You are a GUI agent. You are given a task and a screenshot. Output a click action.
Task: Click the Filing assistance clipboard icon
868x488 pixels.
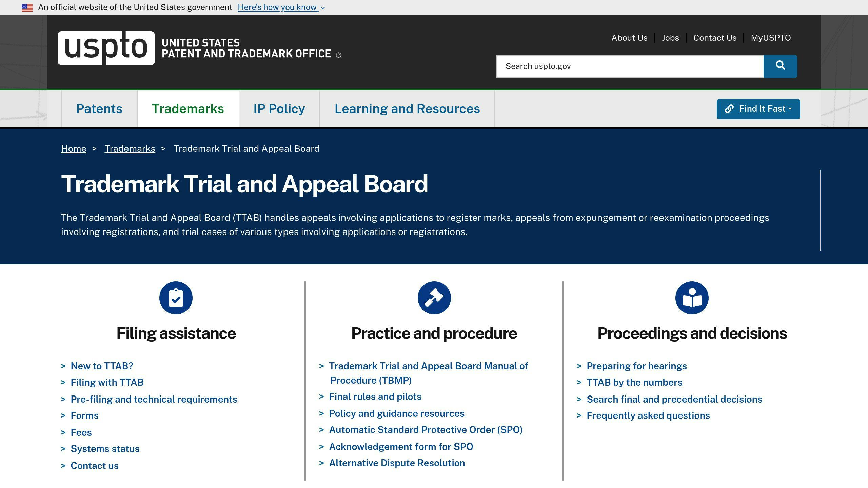click(x=176, y=298)
